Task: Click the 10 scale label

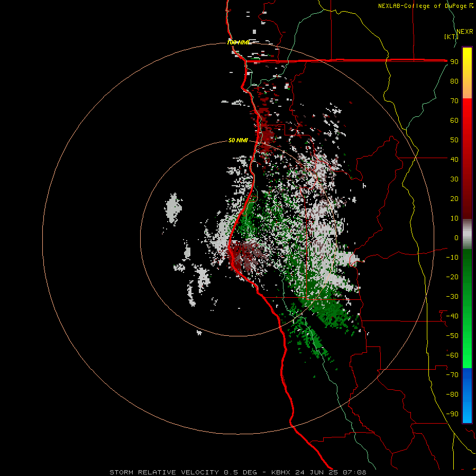Action: pos(454,218)
